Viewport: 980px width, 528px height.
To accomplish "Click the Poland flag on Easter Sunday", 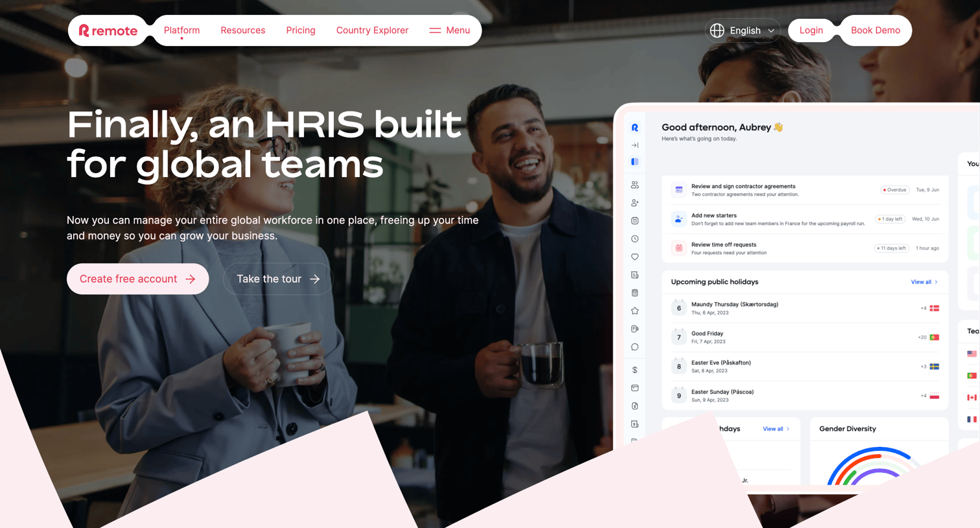I will 935,396.
